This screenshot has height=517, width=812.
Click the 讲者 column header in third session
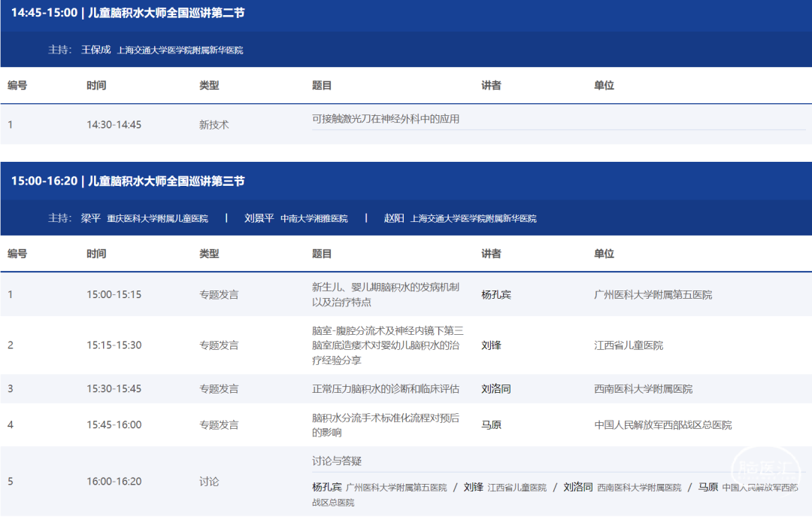point(491,254)
